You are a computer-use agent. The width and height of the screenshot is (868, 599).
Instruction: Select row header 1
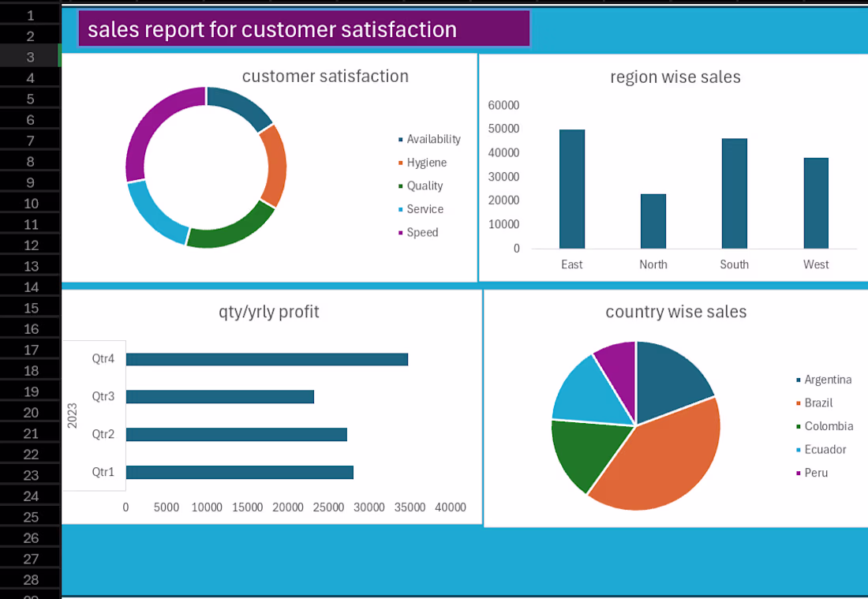click(x=30, y=16)
